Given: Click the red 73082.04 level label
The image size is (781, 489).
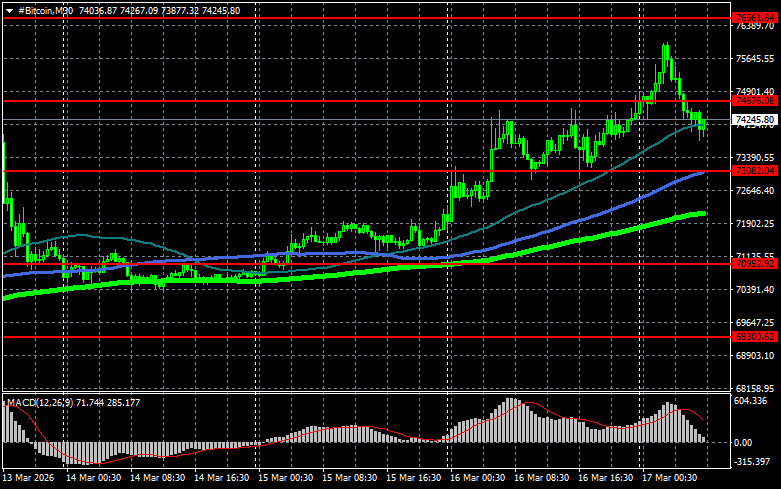Looking at the screenshot, I should 755,171.
